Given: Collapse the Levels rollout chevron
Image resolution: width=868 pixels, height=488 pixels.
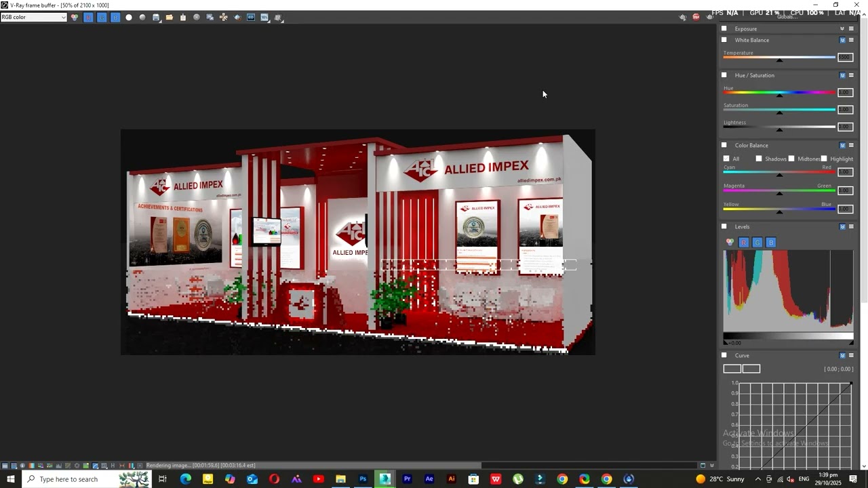Looking at the screenshot, I should 843,226.
